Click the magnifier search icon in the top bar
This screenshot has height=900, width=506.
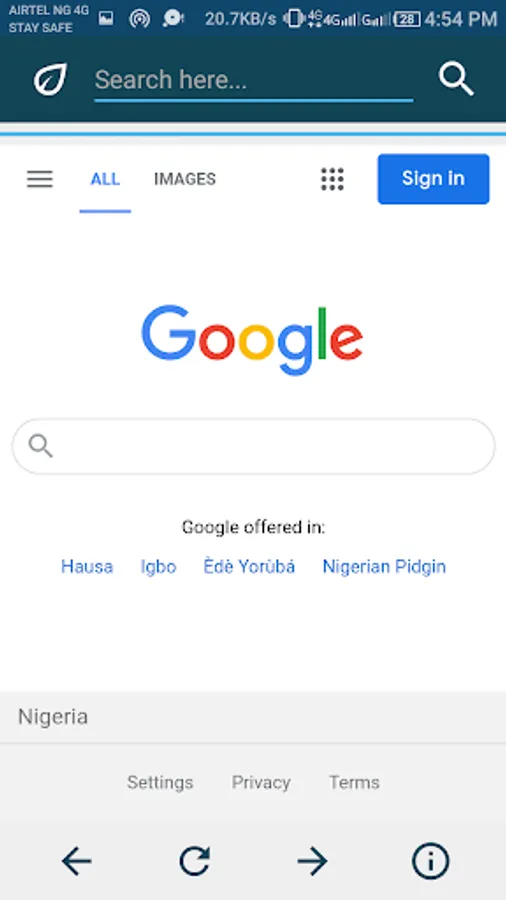[x=456, y=79]
